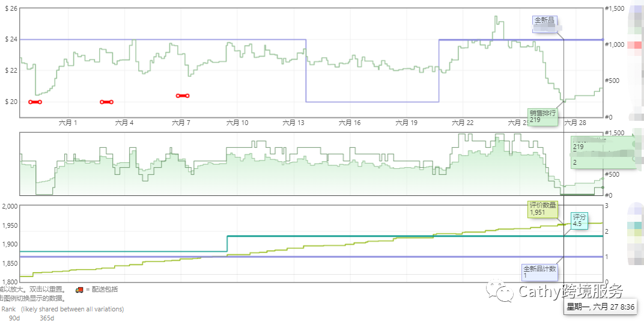The width and height of the screenshot is (644, 321).
Task: Click the 配送包括 shipping legend text
Action: tap(105, 289)
